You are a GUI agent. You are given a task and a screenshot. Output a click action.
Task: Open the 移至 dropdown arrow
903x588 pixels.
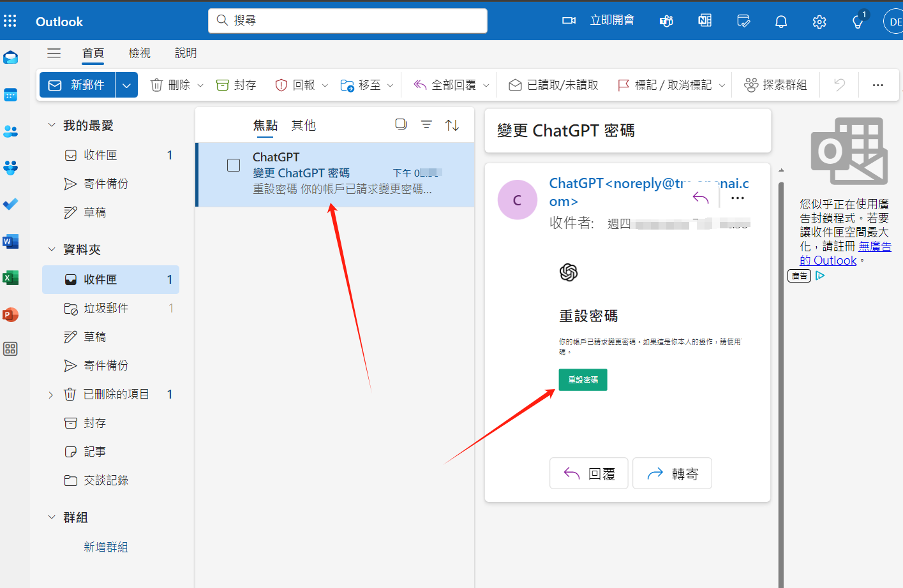pyautogui.click(x=390, y=85)
